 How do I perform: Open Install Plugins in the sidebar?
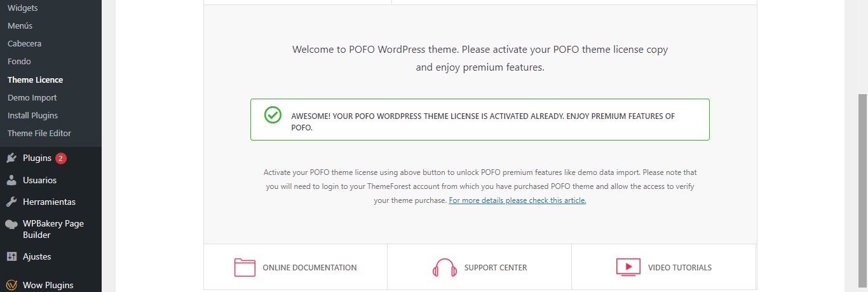[x=32, y=116]
